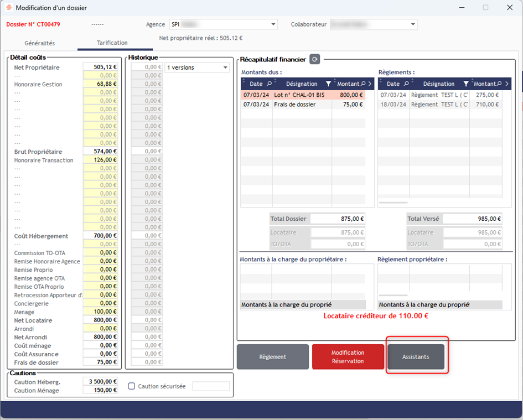Edit the Commission TO-OTA amount field
Screen dimensions: 523x420
coord(100,252)
